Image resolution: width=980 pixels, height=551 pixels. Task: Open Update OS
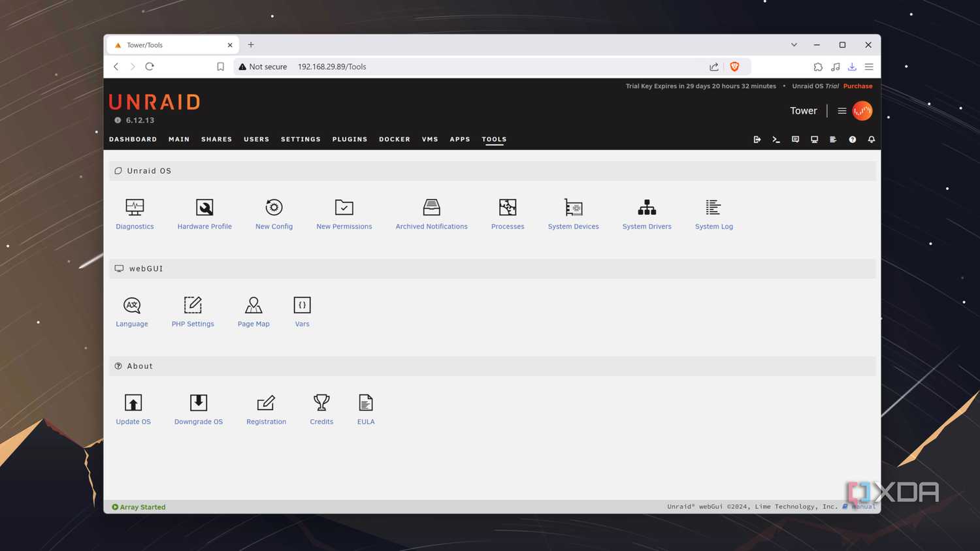coord(133,409)
